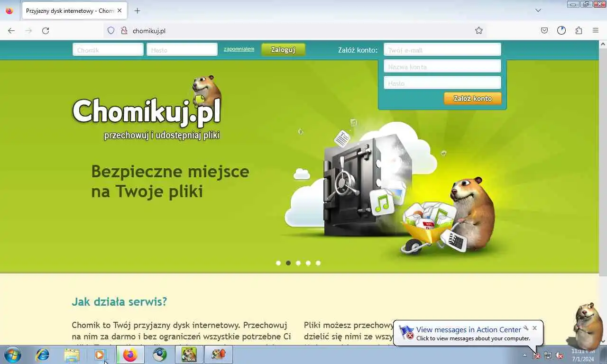Click the registration Hasło field
Image resolution: width=607 pixels, height=364 pixels.
(442, 83)
